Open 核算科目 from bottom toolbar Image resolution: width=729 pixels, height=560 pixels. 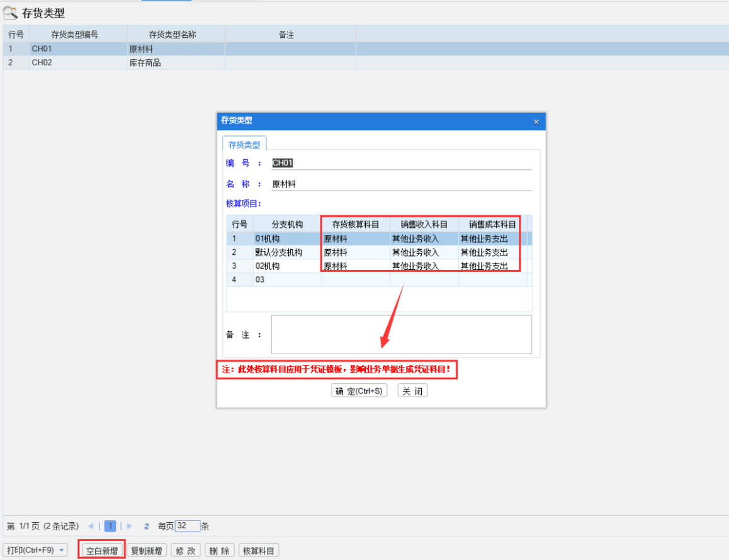pos(258,551)
